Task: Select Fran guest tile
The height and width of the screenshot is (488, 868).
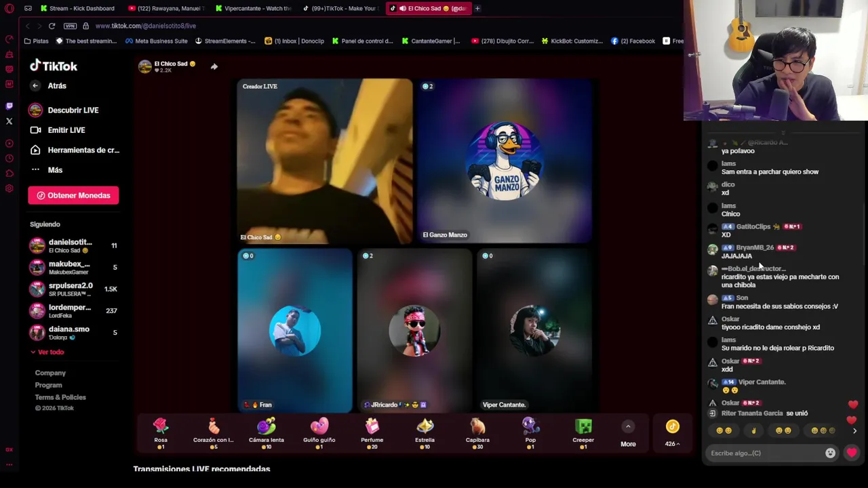Action: tap(295, 330)
